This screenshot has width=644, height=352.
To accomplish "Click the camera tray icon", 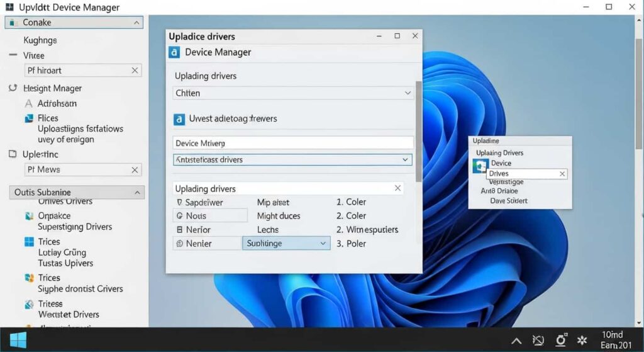I will click(x=560, y=339).
